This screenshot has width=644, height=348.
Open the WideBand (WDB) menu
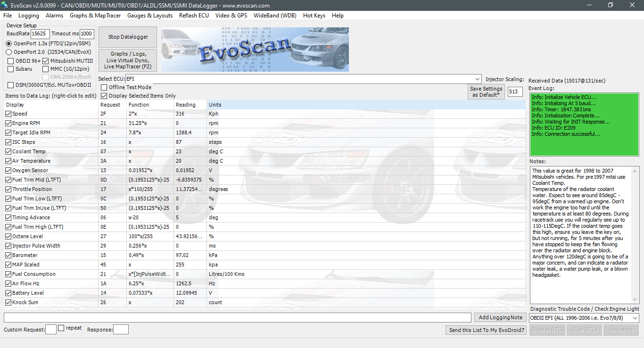point(275,16)
